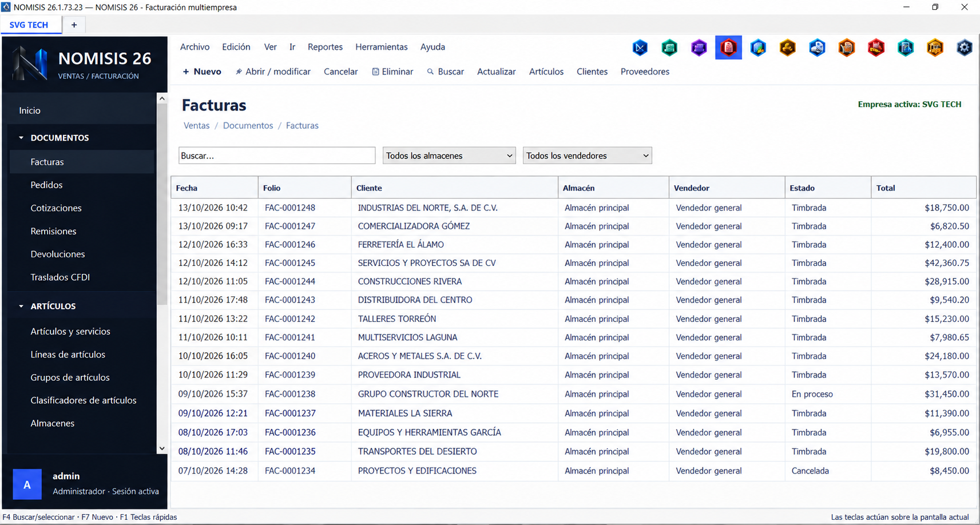Open the dark gear settings hexagon icon
The width and height of the screenshot is (980, 525).
pyautogui.click(x=965, y=47)
